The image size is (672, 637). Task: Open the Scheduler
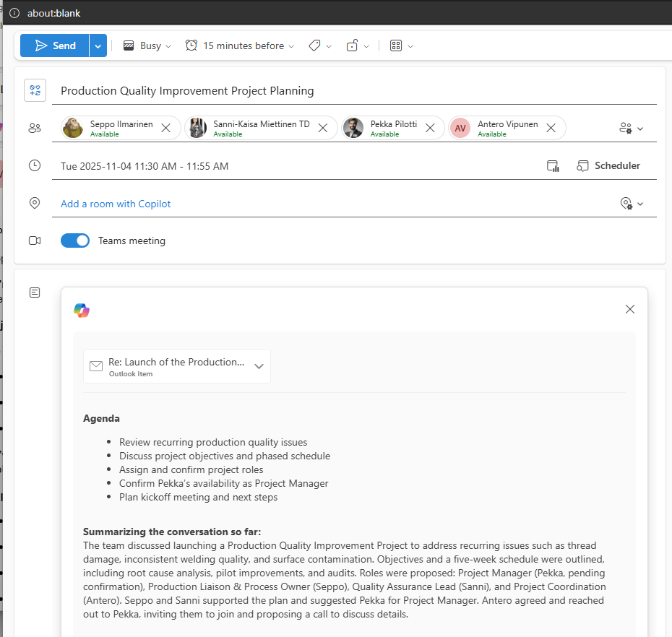(608, 166)
